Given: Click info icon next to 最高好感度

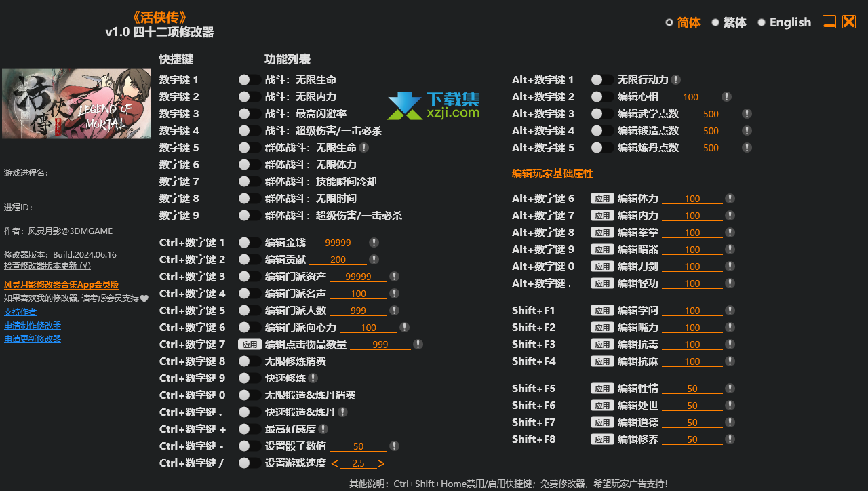Looking at the screenshot, I should 323,429.
